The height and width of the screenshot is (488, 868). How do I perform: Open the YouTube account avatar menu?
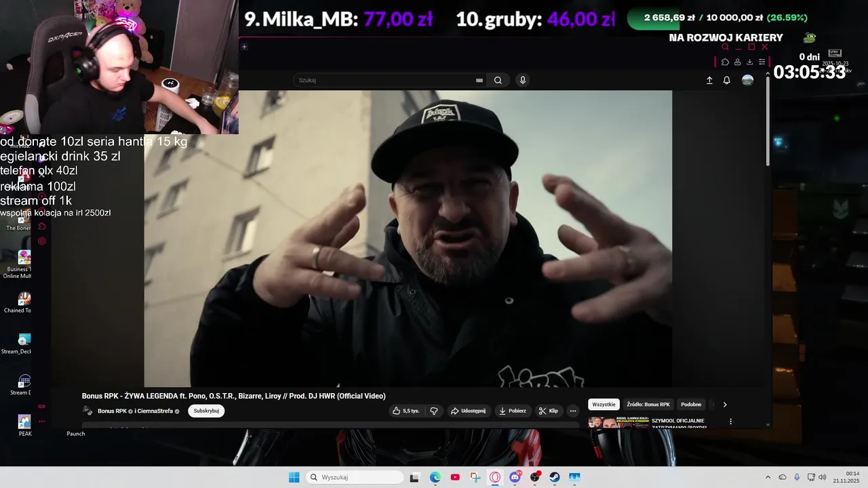pos(747,80)
